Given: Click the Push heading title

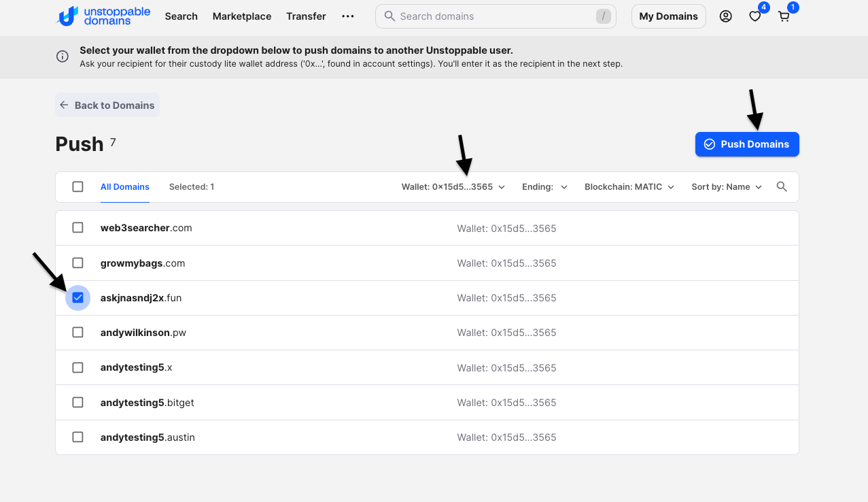Looking at the screenshot, I should [x=80, y=144].
